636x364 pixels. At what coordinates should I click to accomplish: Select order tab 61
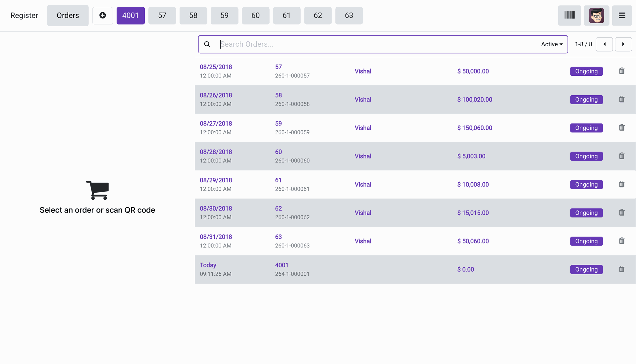[287, 16]
